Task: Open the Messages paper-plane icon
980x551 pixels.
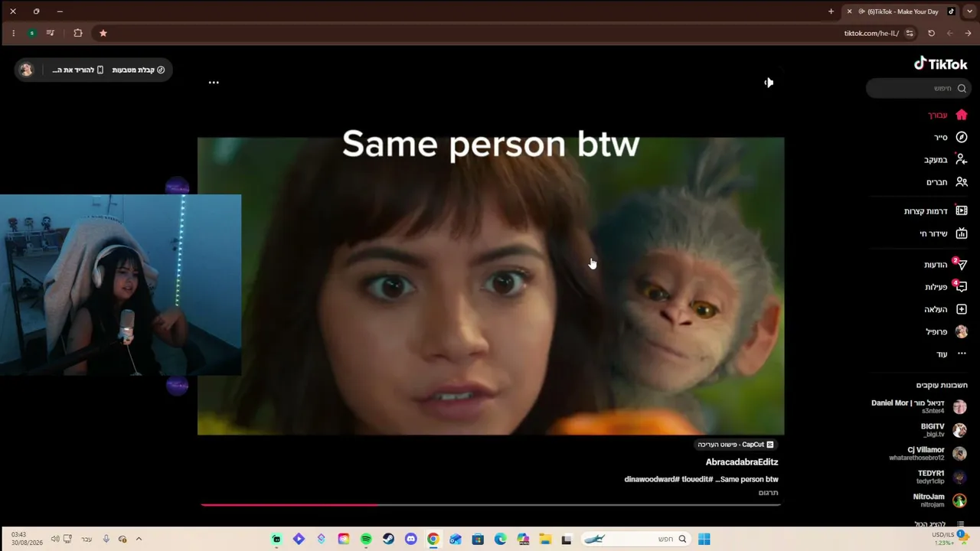Action: click(962, 265)
